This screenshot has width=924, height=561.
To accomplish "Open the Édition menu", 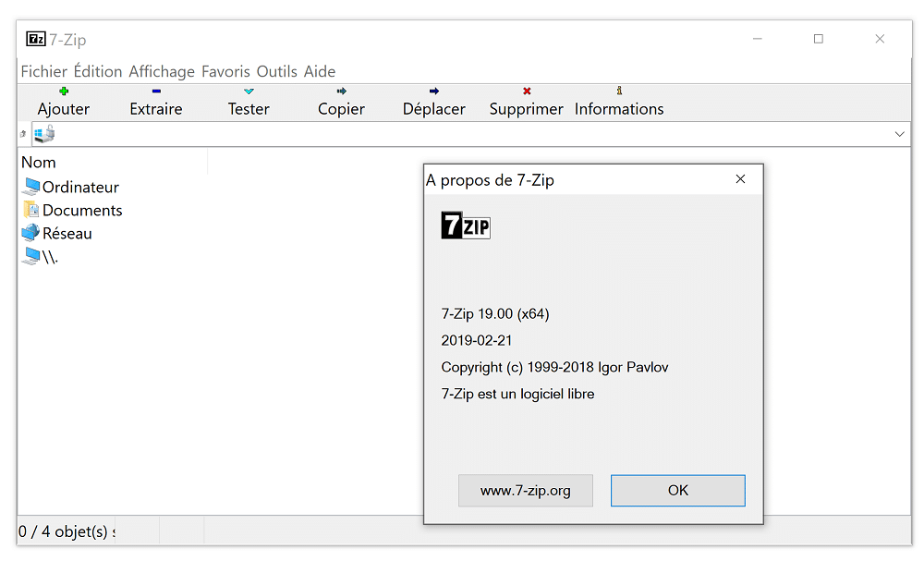I will 98,71.
